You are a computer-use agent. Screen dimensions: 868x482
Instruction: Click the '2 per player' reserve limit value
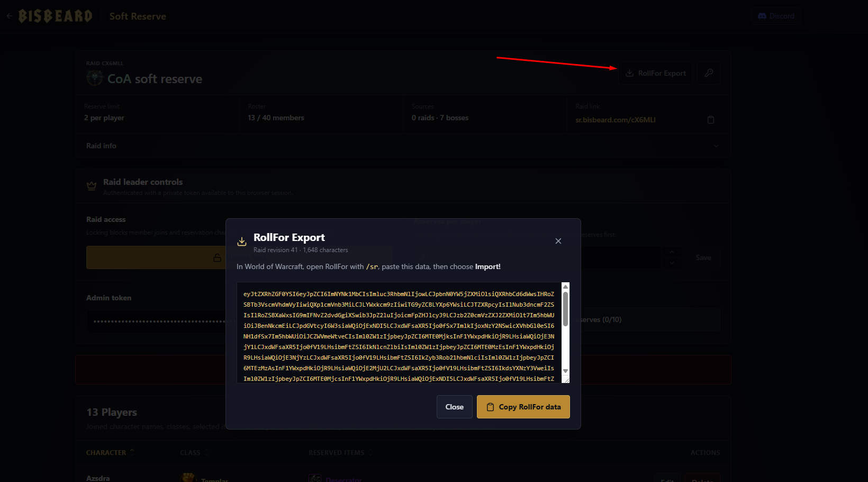(x=104, y=118)
